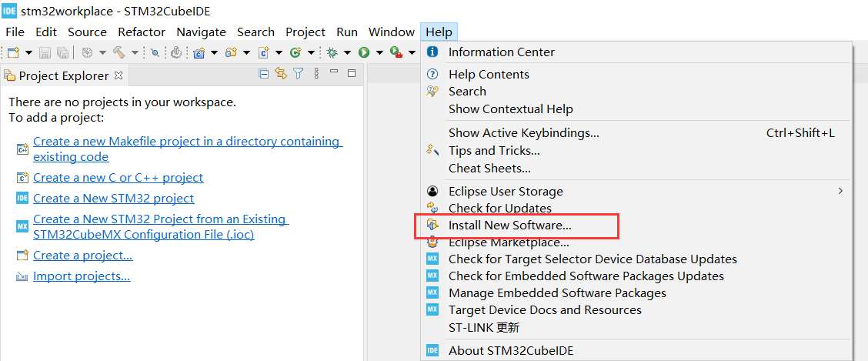Open the New C Source File dropdown arrow
868x361 pixels.
click(279, 52)
